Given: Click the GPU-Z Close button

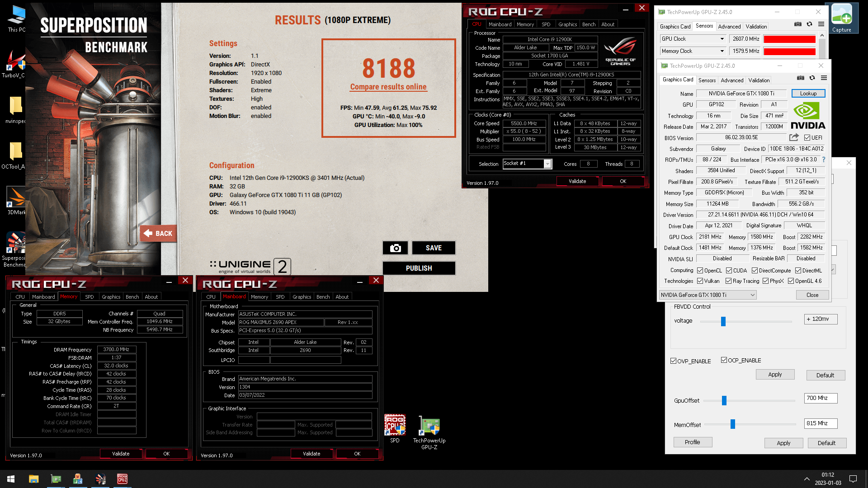Looking at the screenshot, I should click(812, 295).
